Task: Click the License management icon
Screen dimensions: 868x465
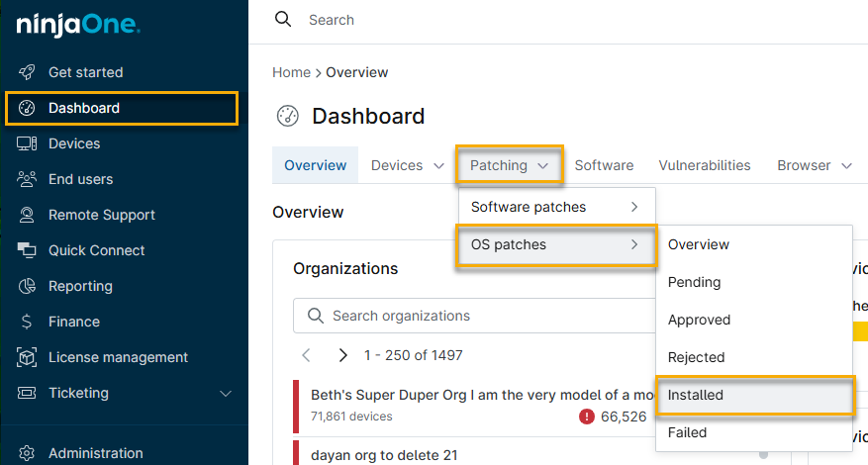Action: (28, 357)
